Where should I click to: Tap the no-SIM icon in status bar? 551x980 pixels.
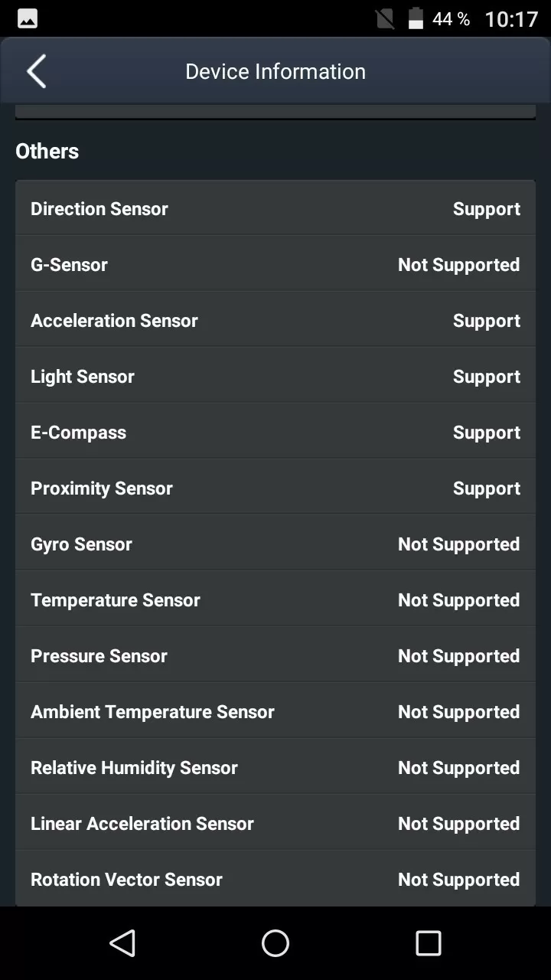point(386,18)
